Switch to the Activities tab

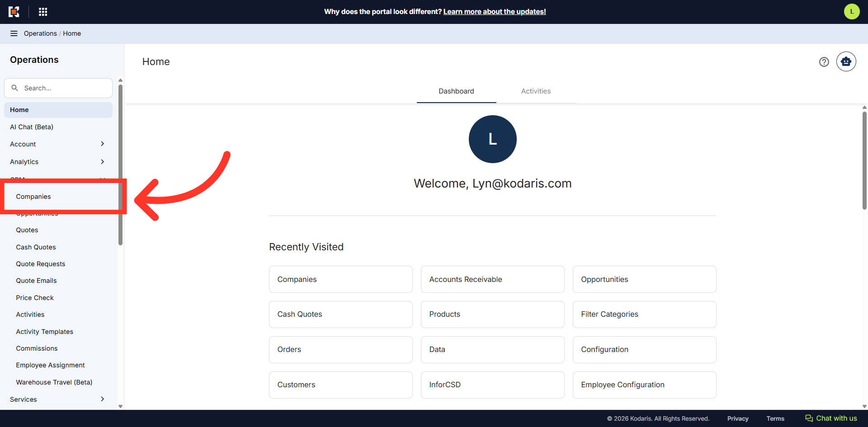(x=536, y=91)
